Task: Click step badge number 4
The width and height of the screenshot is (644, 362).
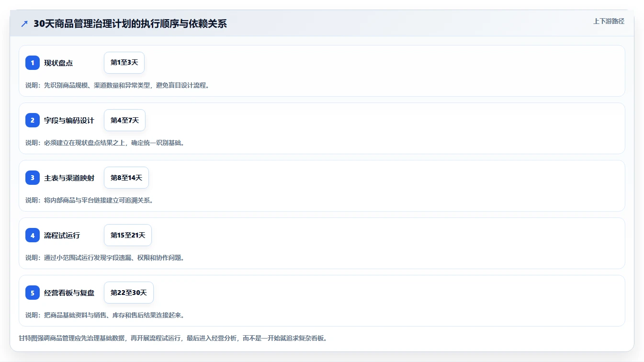Action: (x=33, y=235)
